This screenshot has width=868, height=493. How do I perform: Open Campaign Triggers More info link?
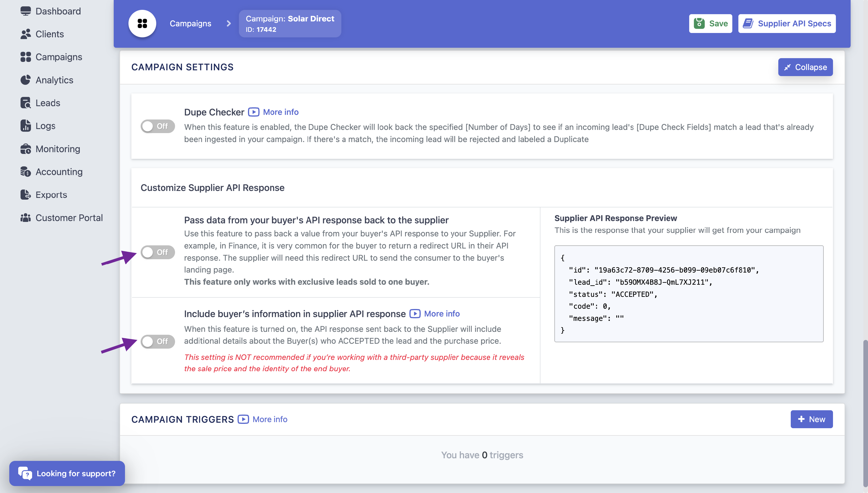270,420
